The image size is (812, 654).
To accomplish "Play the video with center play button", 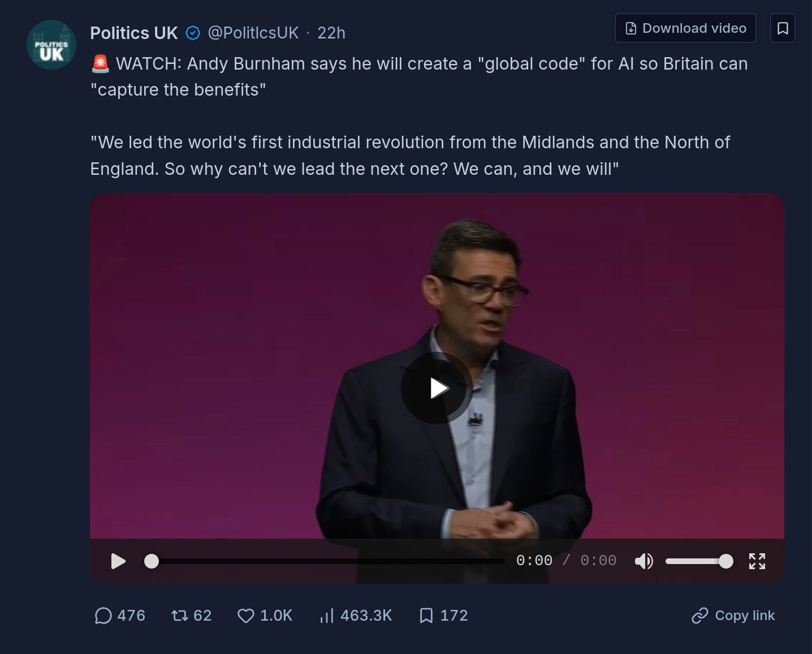I will [437, 388].
